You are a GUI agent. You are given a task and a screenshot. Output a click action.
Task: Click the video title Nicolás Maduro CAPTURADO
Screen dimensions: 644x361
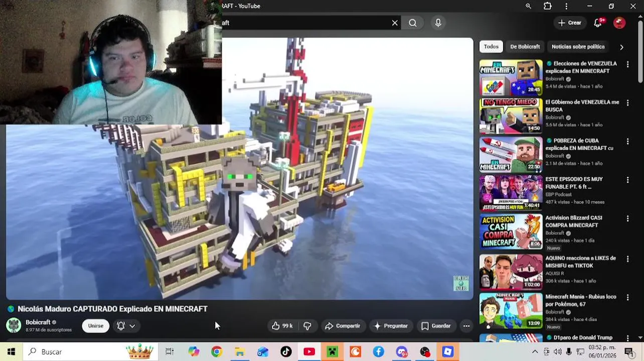click(112, 309)
